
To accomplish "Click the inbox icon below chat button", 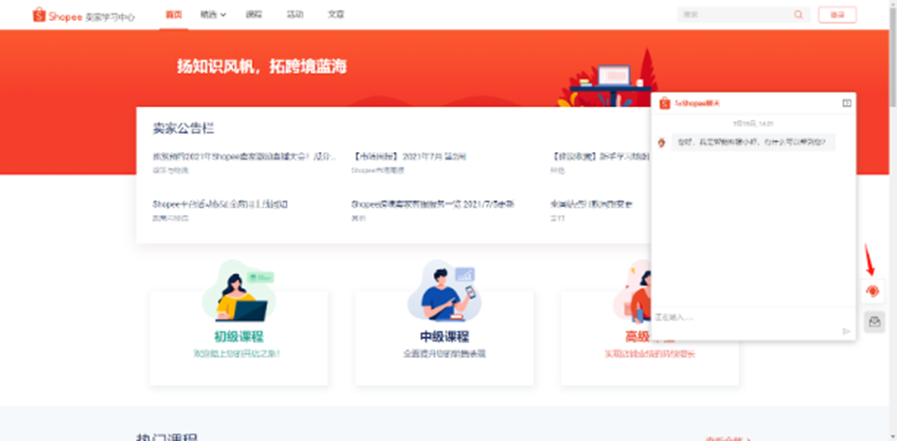I will point(874,321).
